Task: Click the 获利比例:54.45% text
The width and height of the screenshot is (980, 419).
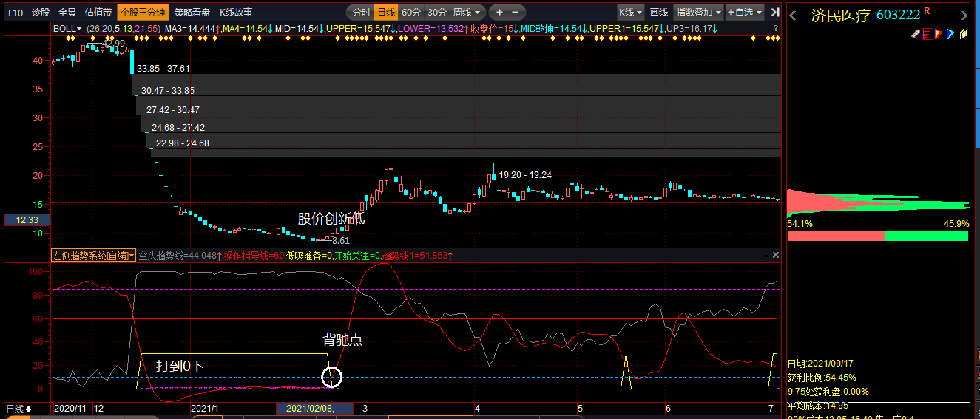Action: click(822, 378)
